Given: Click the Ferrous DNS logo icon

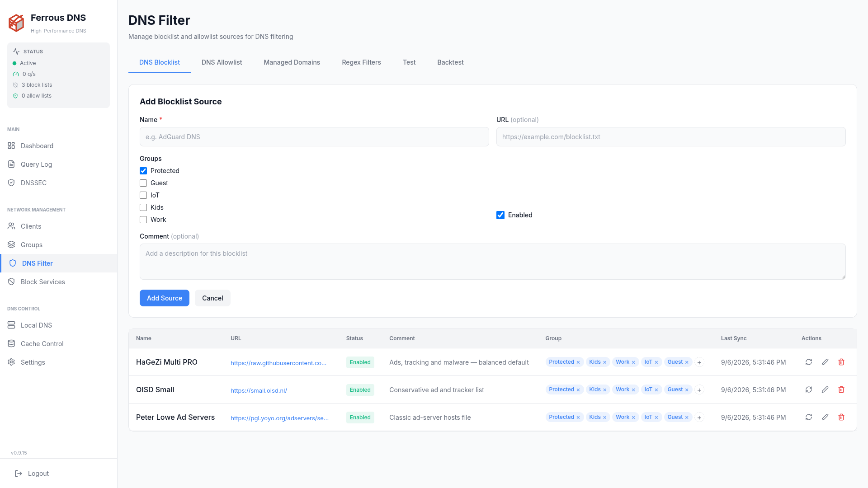Looking at the screenshot, I should [16, 23].
